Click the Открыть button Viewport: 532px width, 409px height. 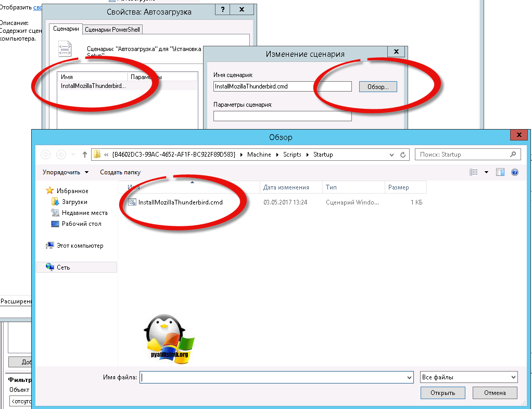click(x=443, y=393)
